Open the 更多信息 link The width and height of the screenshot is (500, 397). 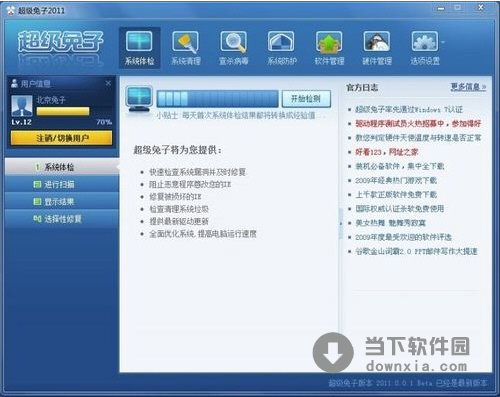[x=468, y=87]
